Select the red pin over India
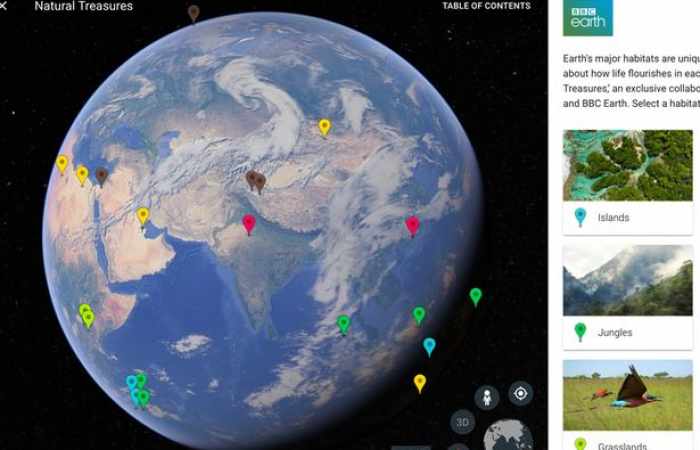 (249, 224)
